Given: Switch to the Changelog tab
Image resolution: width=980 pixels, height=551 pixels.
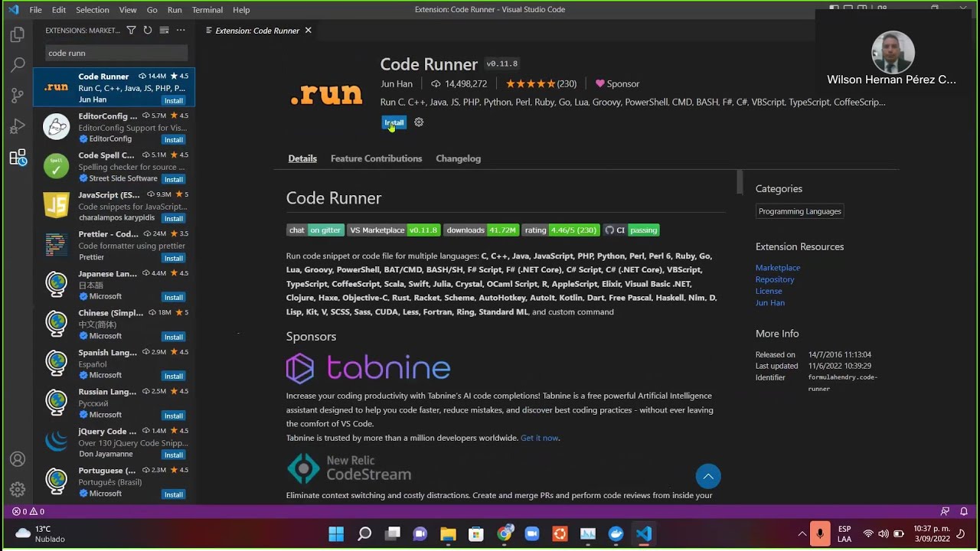Looking at the screenshot, I should [458, 158].
